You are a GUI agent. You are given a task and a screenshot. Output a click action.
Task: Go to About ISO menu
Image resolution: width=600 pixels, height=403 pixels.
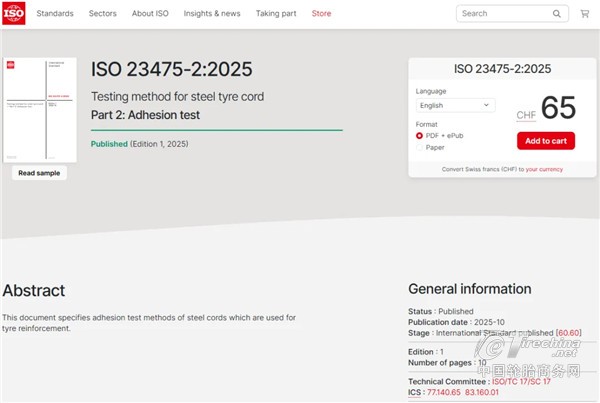pos(150,14)
